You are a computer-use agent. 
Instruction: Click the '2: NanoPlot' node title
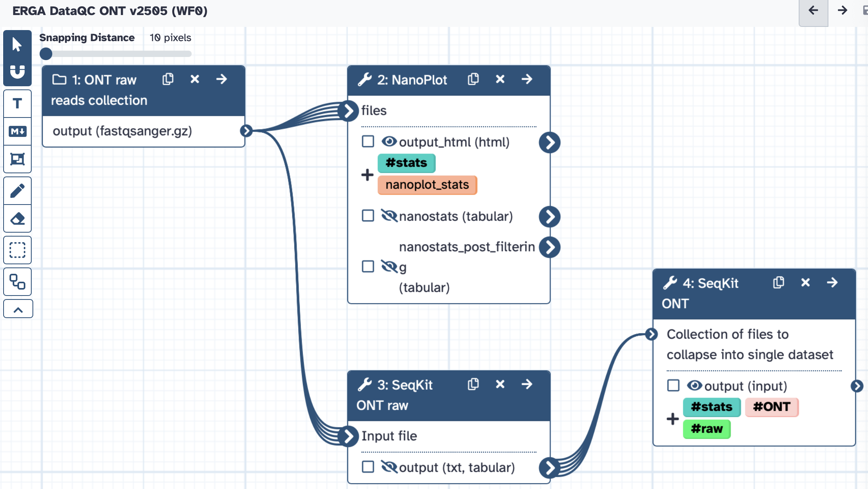click(412, 80)
